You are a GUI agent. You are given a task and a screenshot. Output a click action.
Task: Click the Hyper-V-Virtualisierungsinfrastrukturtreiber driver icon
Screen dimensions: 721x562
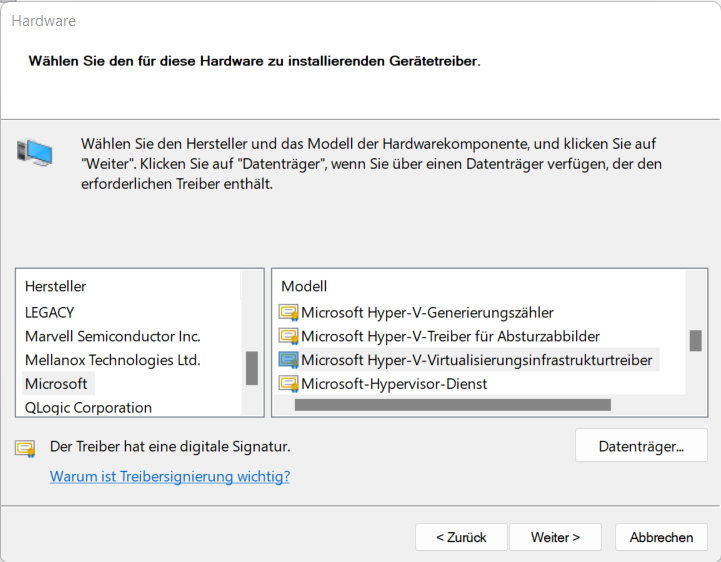(289, 360)
